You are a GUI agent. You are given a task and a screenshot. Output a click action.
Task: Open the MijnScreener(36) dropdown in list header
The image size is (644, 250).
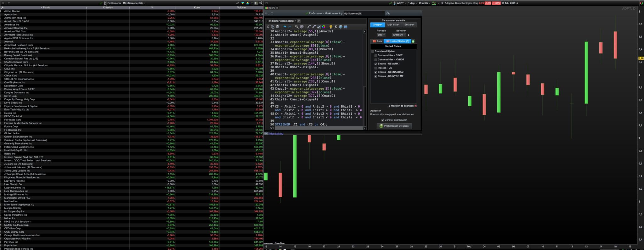tap(134, 3)
